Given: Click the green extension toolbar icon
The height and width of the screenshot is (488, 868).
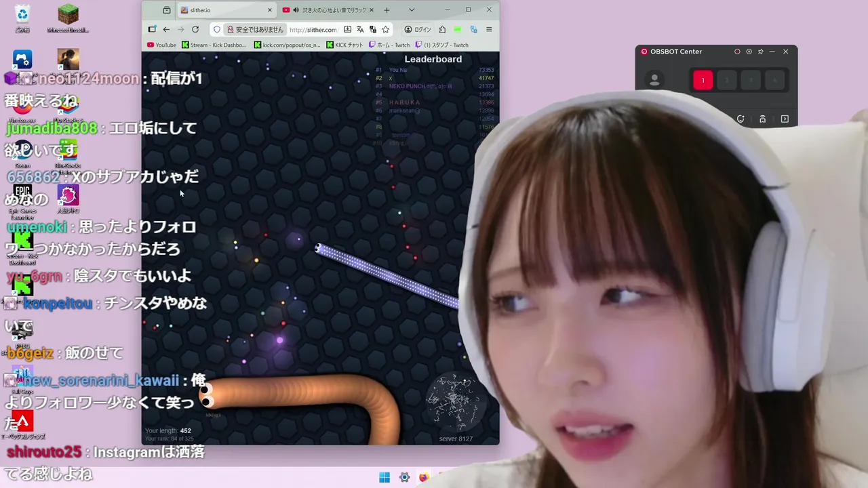Looking at the screenshot, I should (x=458, y=30).
